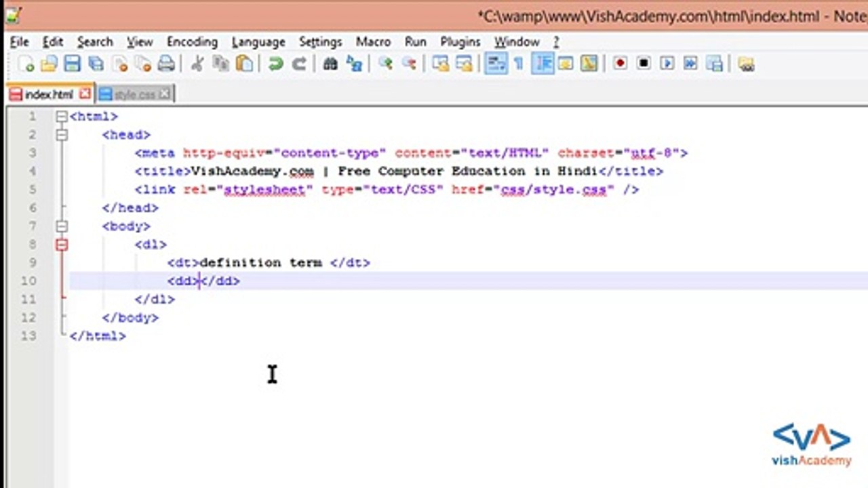Open the Encoding menu
Viewport: 868px width, 488px height.
(192, 42)
